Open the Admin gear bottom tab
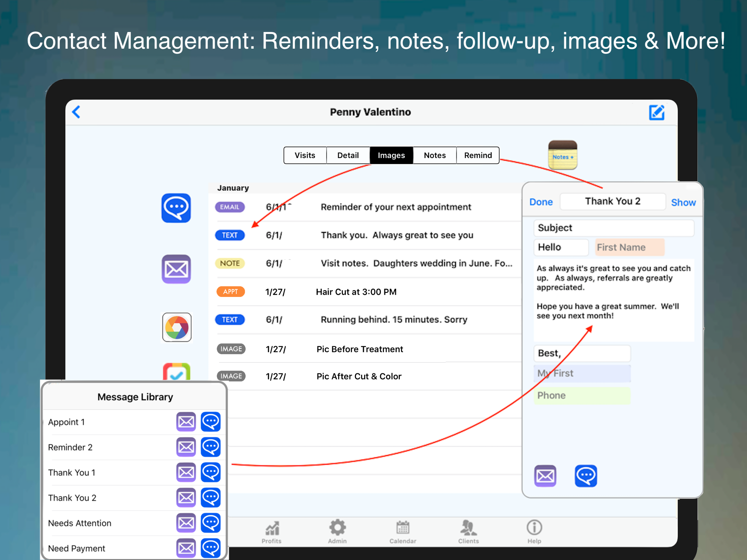Viewport: 747px width, 560px height. [x=337, y=532]
